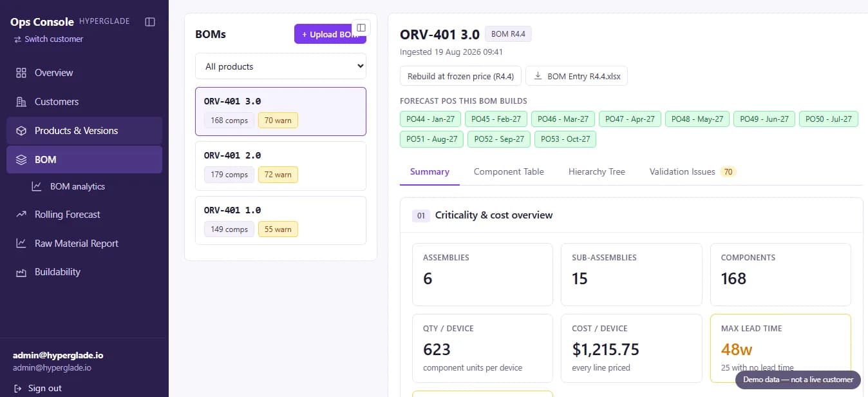Click the 72 warn badge on ORV-401 2.0
The height and width of the screenshot is (397, 868).
point(278,175)
